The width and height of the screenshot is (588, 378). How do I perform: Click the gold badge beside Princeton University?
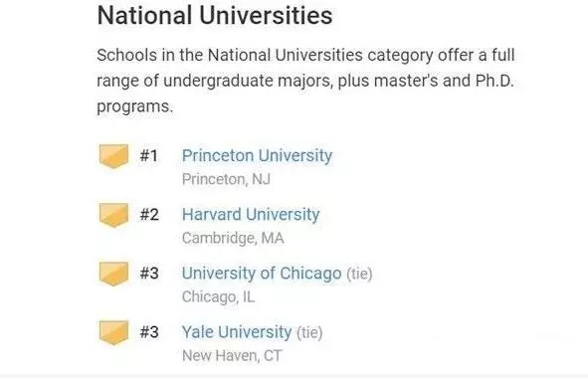pos(113,156)
